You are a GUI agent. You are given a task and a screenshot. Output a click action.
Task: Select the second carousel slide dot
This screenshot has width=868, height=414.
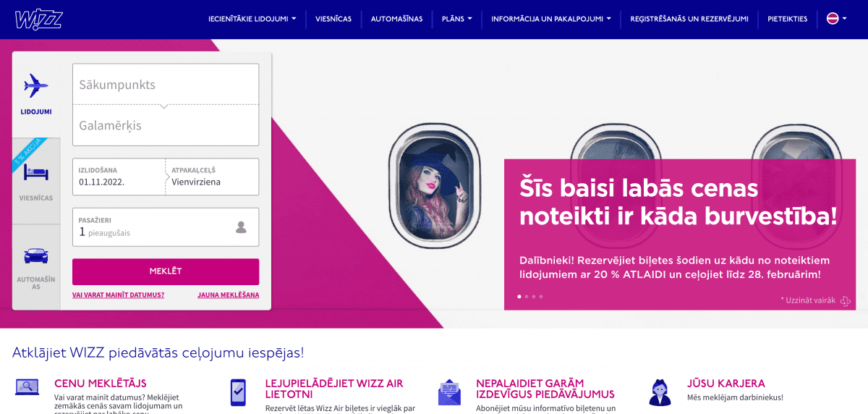pyautogui.click(x=526, y=297)
